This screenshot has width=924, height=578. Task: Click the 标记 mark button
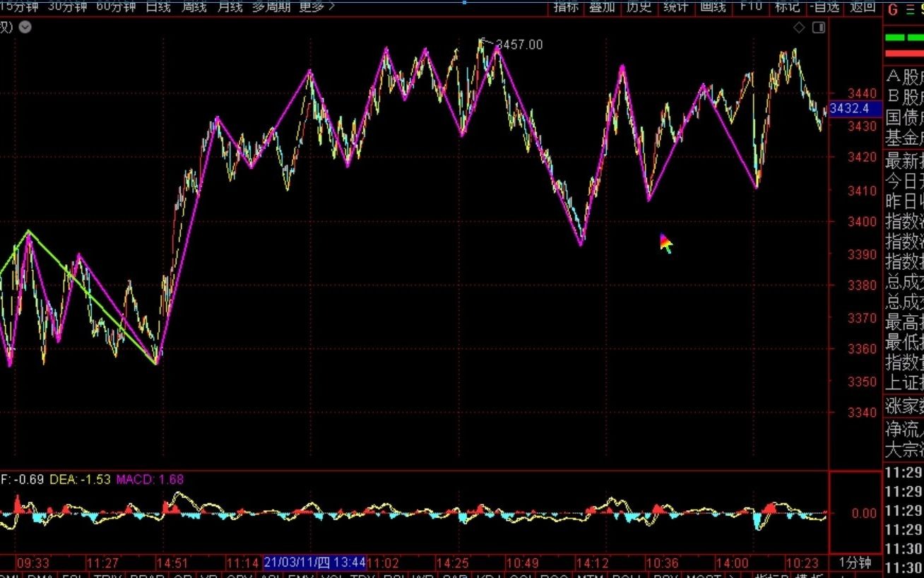pyautogui.click(x=787, y=6)
